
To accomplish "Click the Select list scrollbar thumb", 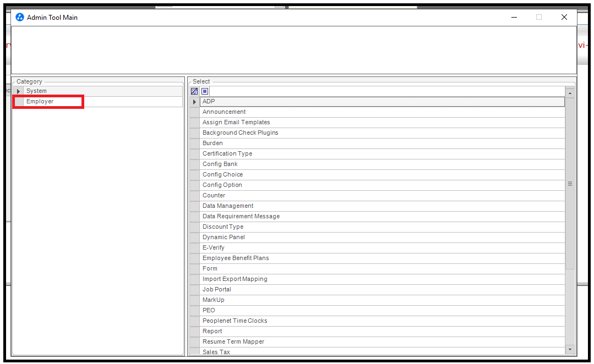I will (x=570, y=184).
